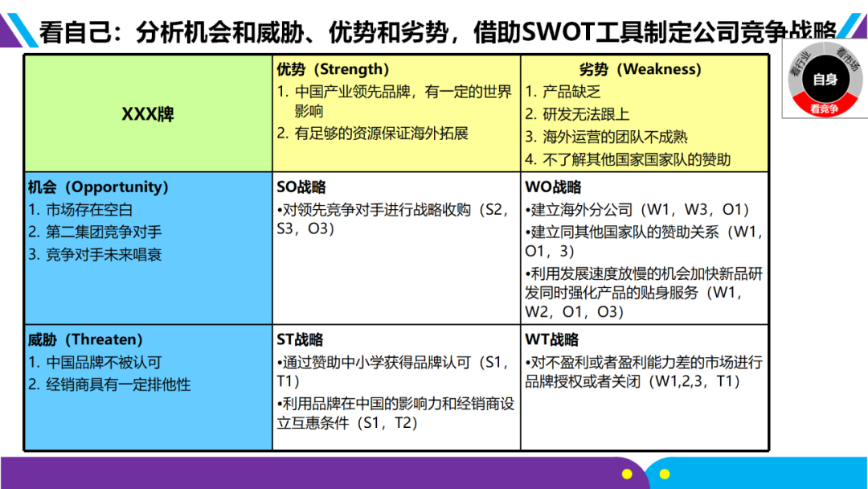Click WO bullet 建立同其他国家队的赞助关系

point(644,241)
